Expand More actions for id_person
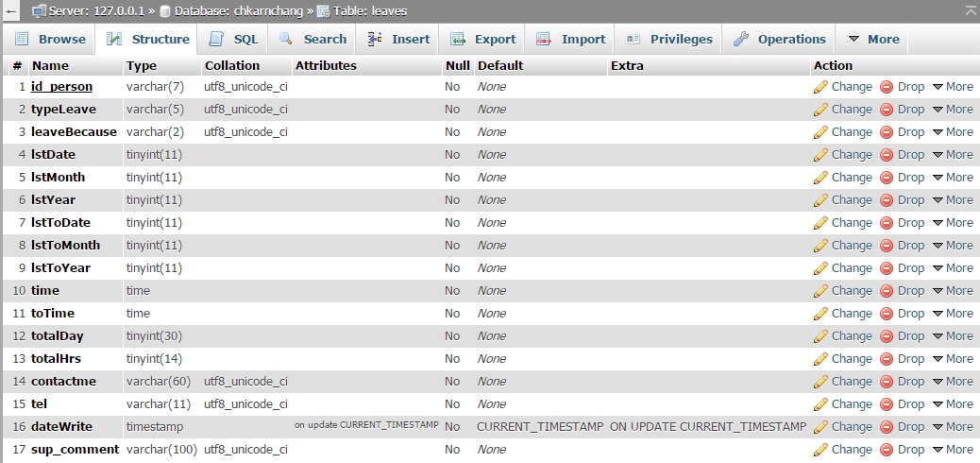This screenshot has width=980, height=463. point(953,87)
